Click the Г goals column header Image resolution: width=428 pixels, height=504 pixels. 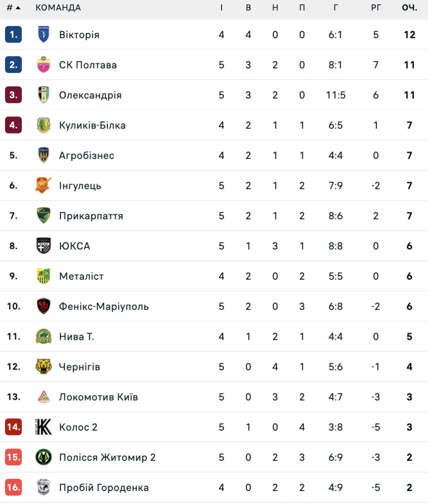coord(336,8)
